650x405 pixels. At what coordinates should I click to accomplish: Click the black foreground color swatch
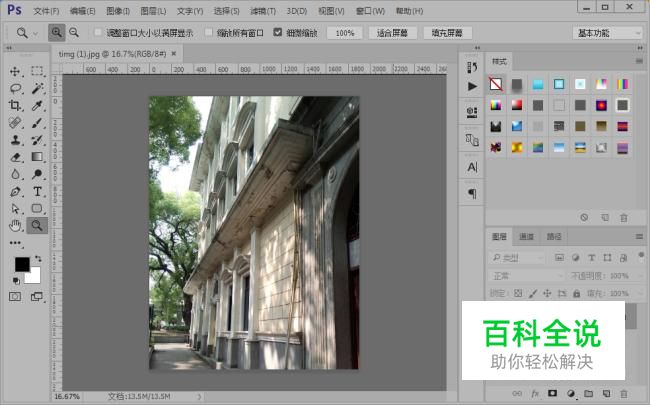point(22,264)
